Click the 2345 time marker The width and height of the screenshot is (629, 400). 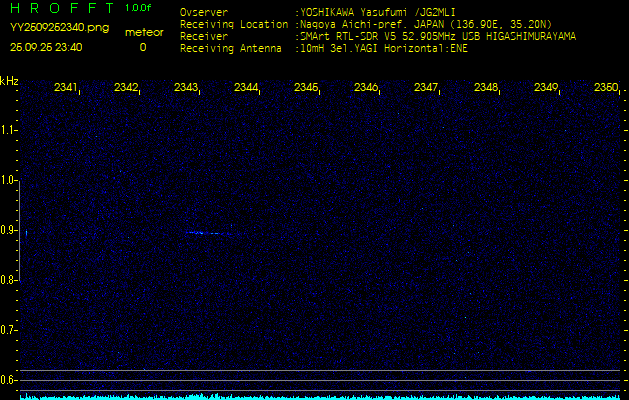[x=306, y=88]
